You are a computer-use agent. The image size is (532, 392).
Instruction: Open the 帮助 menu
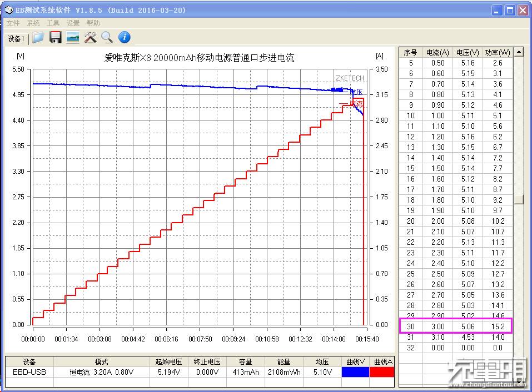click(93, 23)
